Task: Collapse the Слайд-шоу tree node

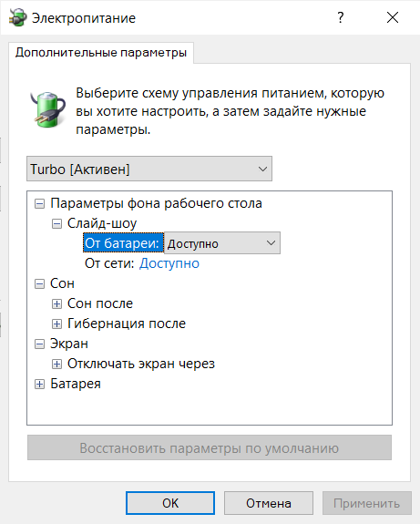Action: click(56, 223)
